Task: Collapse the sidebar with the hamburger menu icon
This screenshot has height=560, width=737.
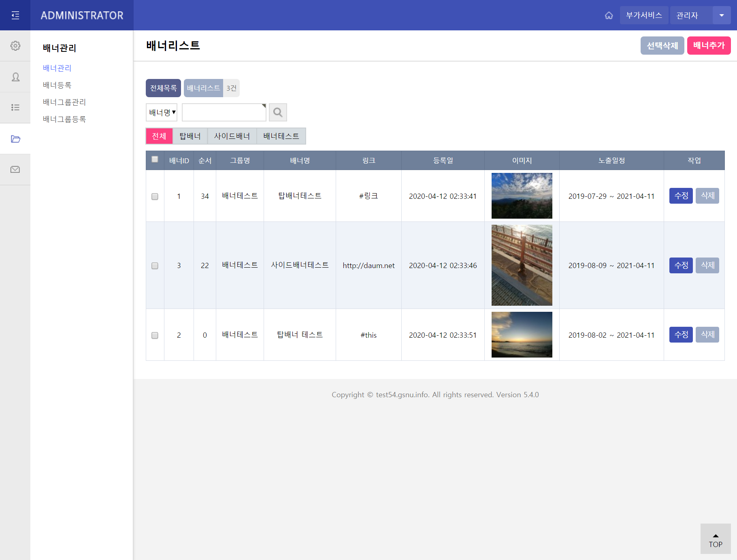Action: [x=15, y=15]
